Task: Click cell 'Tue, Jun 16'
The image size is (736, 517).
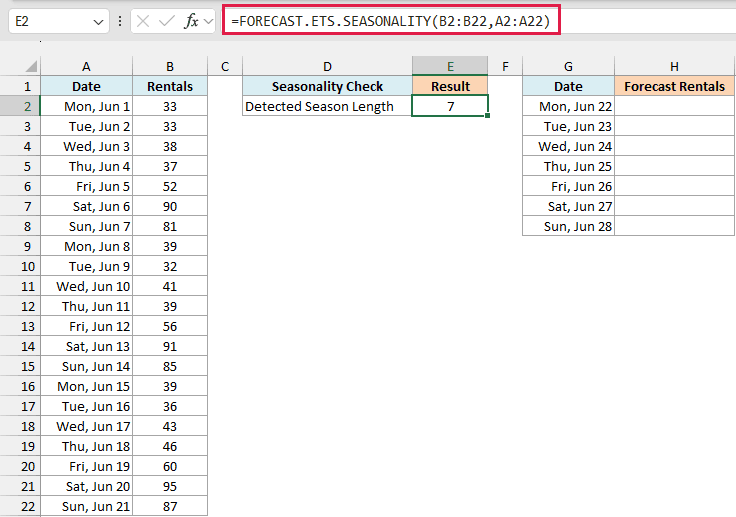Action: coord(86,406)
